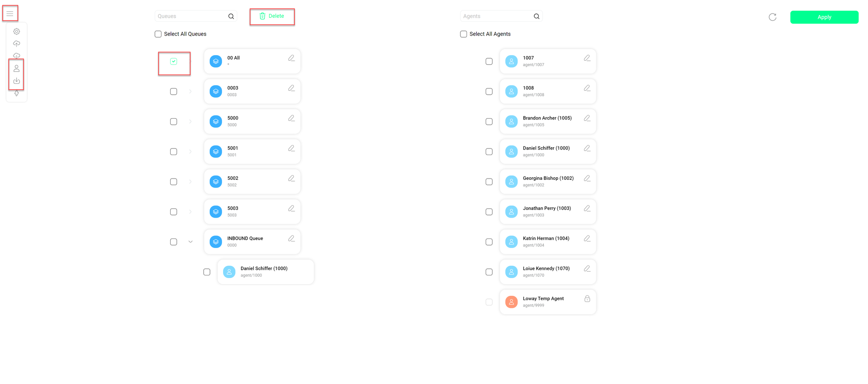Click the user icon in sidebar
The image size is (868, 384).
(x=16, y=69)
